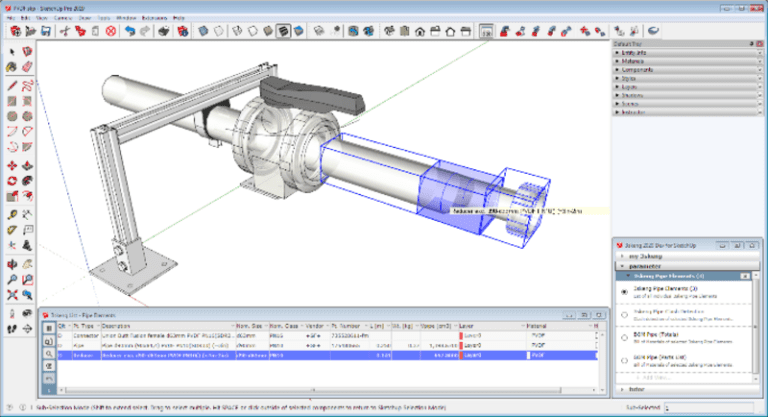Expand the Scenes panel
This screenshot has width=768, height=417.
click(688, 103)
